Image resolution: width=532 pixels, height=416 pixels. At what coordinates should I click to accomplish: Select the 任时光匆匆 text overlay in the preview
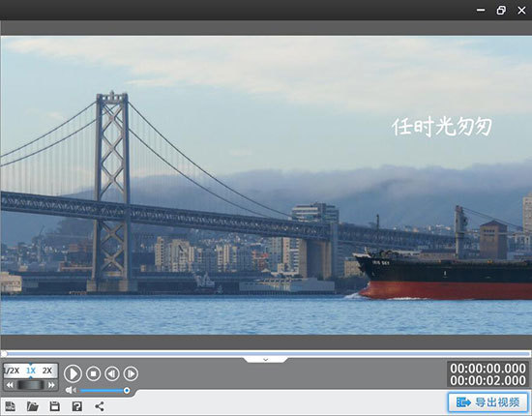pyautogui.click(x=442, y=127)
